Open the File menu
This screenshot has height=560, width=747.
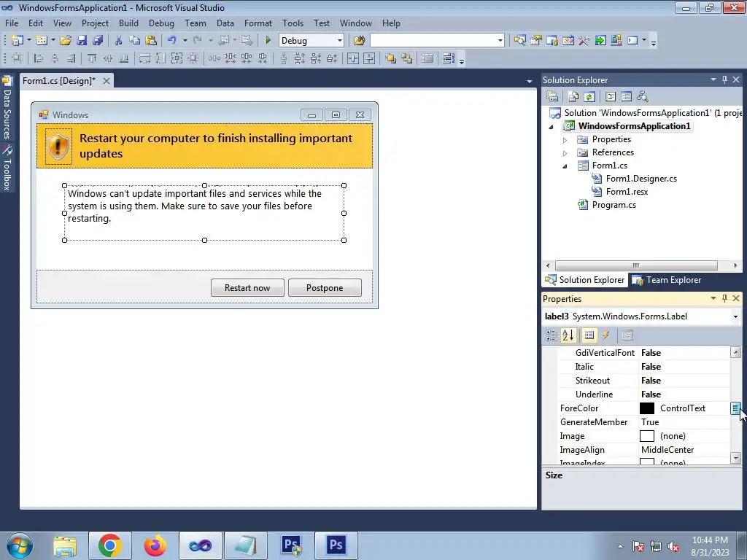point(12,23)
